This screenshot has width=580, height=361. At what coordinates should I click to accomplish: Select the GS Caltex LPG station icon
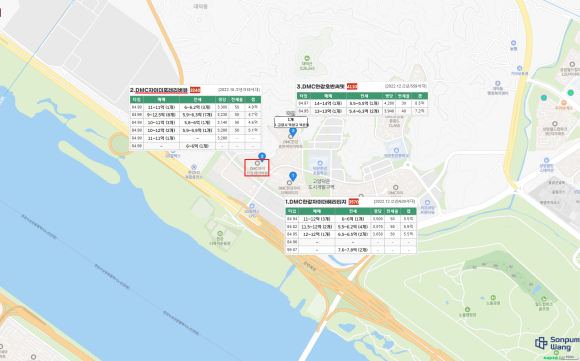pos(252,206)
